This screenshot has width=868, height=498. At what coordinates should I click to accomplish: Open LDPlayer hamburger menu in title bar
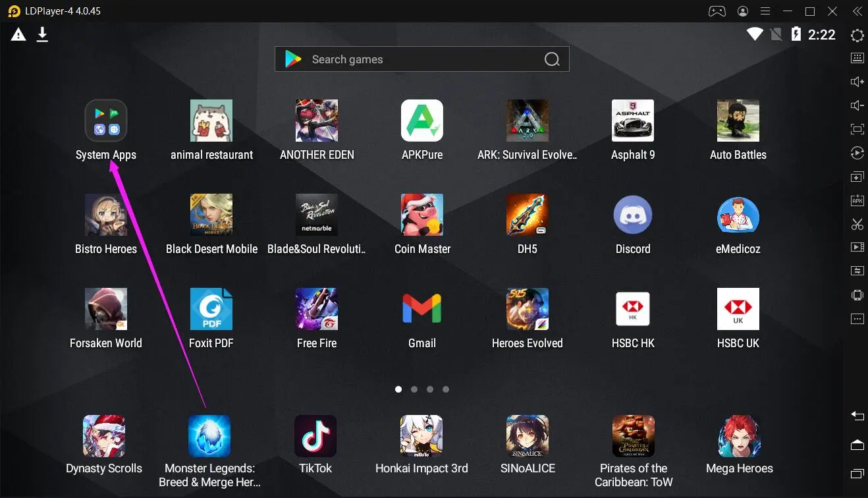pyautogui.click(x=765, y=11)
